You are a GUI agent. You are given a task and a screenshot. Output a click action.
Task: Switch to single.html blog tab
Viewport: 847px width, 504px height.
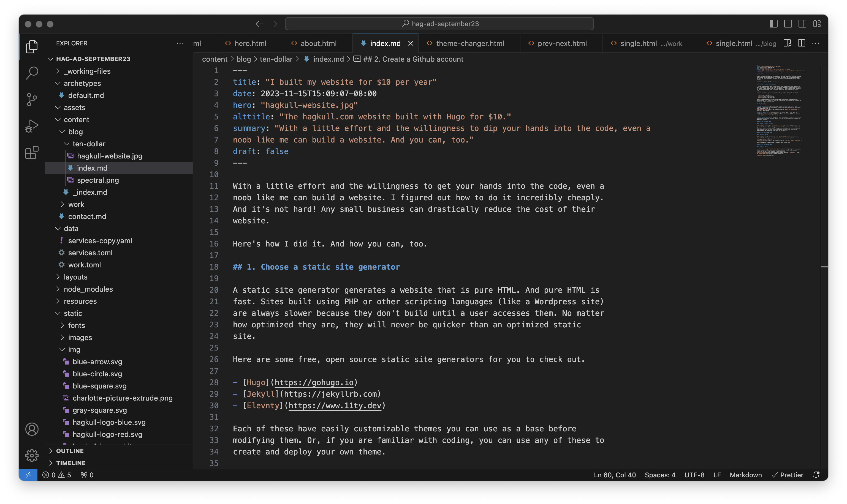pyautogui.click(x=741, y=43)
